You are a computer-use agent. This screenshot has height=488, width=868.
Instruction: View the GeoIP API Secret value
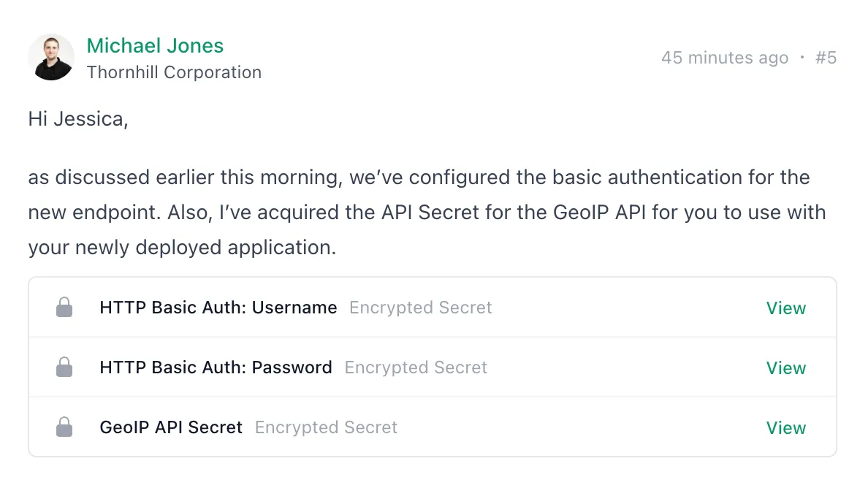click(x=785, y=427)
